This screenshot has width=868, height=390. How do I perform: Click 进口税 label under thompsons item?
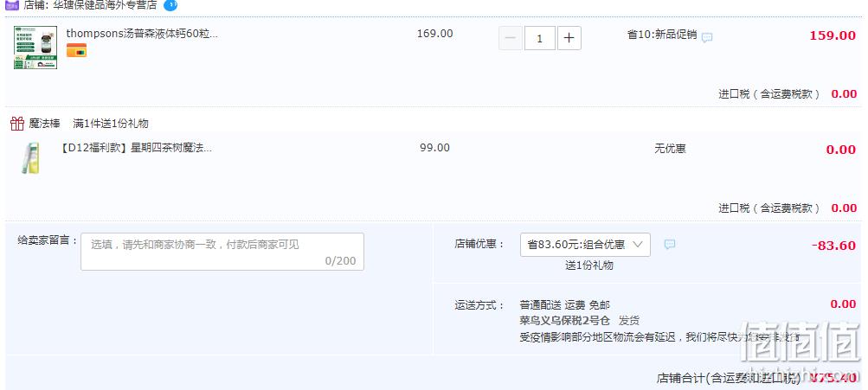tap(768, 94)
